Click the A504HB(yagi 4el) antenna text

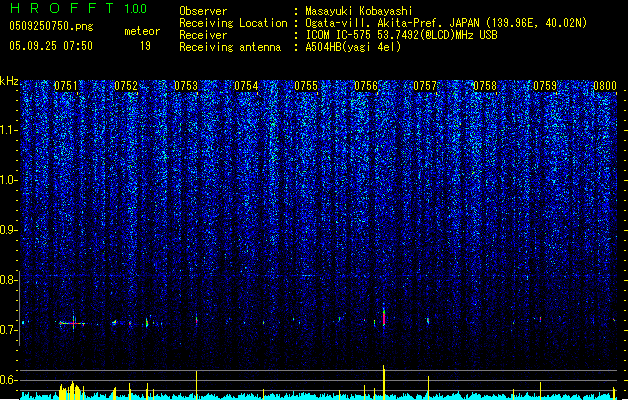point(353,47)
